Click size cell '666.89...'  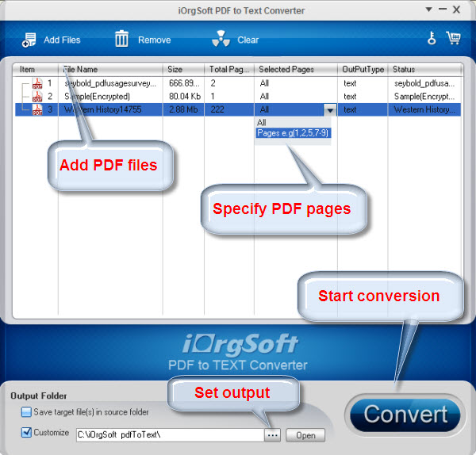pyautogui.click(x=184, y=83)
